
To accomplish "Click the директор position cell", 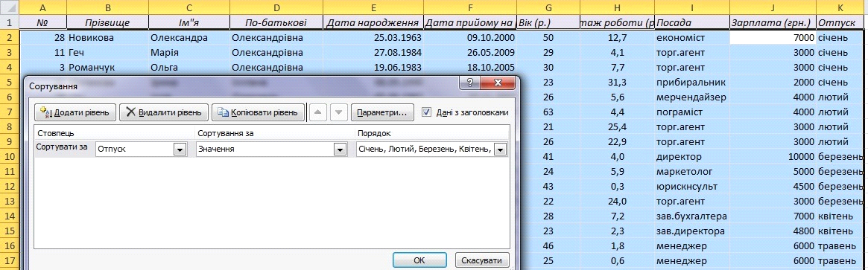I will 692,157.
